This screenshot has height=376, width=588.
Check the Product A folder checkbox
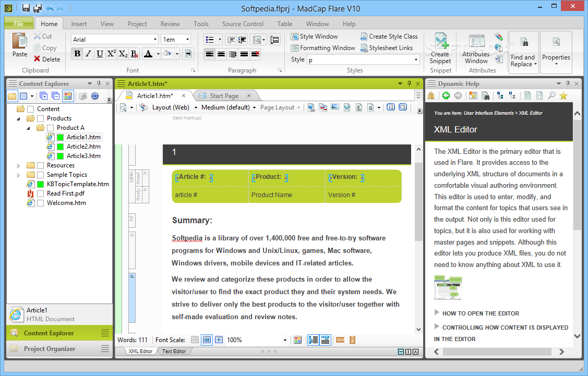pos(50,128)
